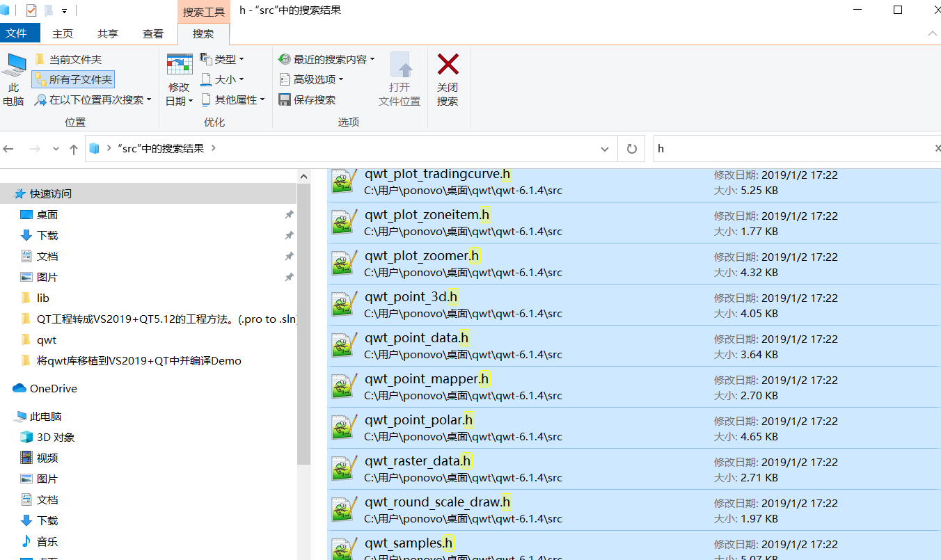
Task: Switch to the 主页 ribbon tab
Action: pos(63,33)
